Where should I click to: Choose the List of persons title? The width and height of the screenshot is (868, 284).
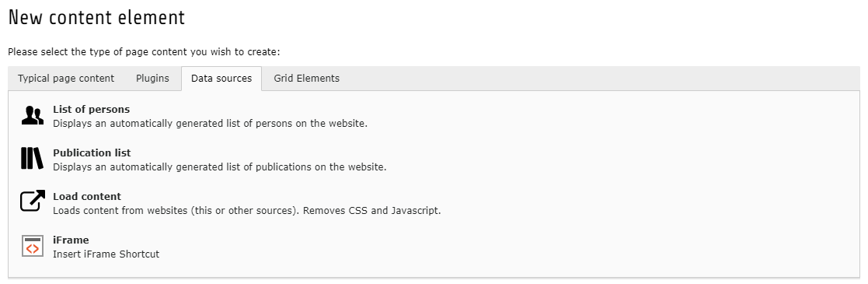(x=92, y=109)
